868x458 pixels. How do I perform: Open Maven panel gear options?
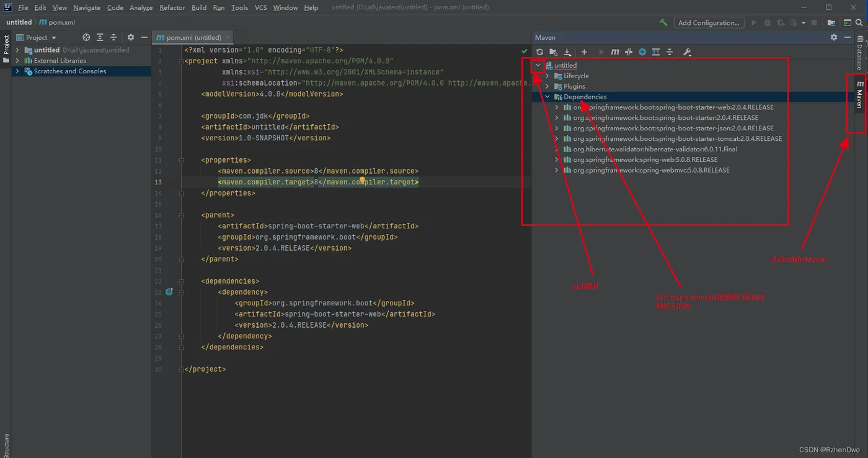[x=834, y=37]
